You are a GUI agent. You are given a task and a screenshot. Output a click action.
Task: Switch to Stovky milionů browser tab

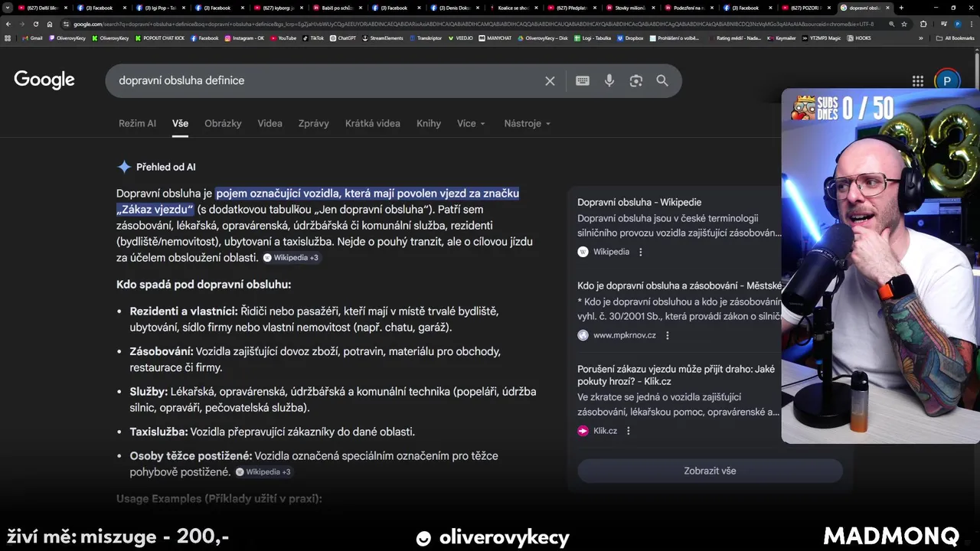point(632,8)
